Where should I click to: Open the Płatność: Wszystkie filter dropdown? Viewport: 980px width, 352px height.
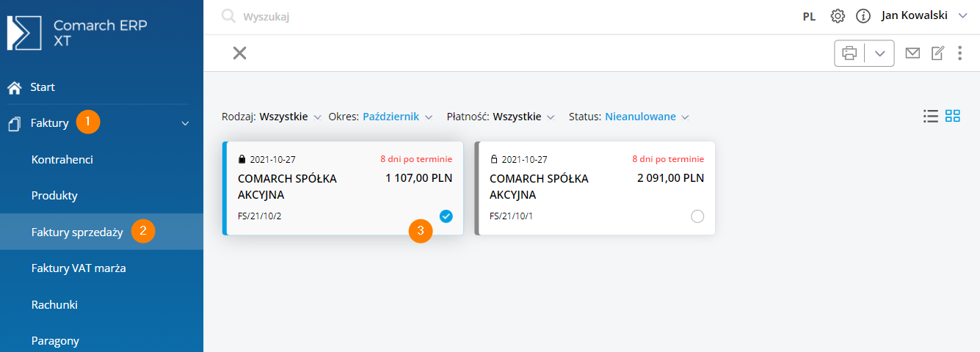coord(501,117)
